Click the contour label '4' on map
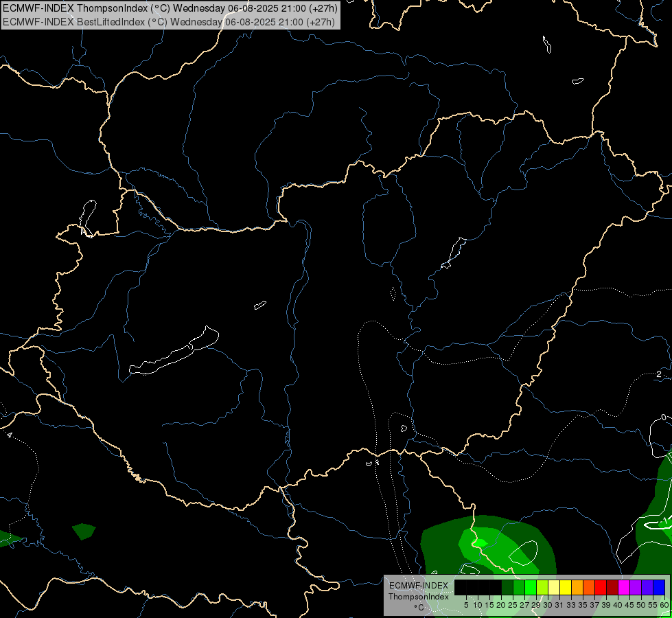Screen dimensions: 672x618 click(x=10, y=436)
